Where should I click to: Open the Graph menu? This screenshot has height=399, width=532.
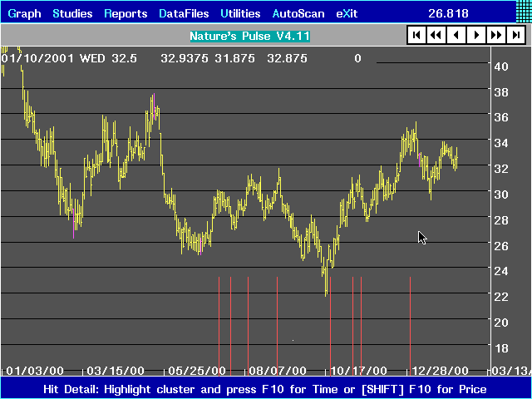click(24, 13)
